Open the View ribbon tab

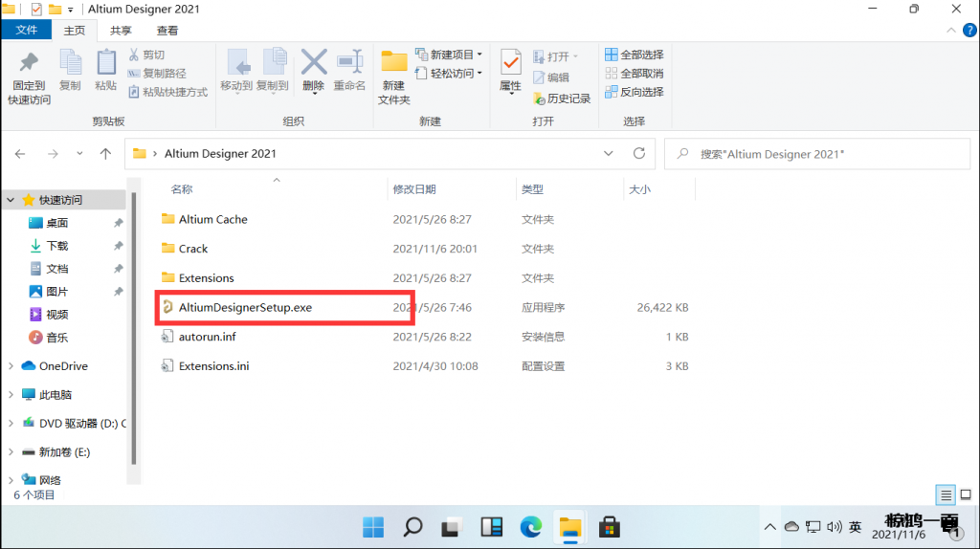(x=167, y=31)
